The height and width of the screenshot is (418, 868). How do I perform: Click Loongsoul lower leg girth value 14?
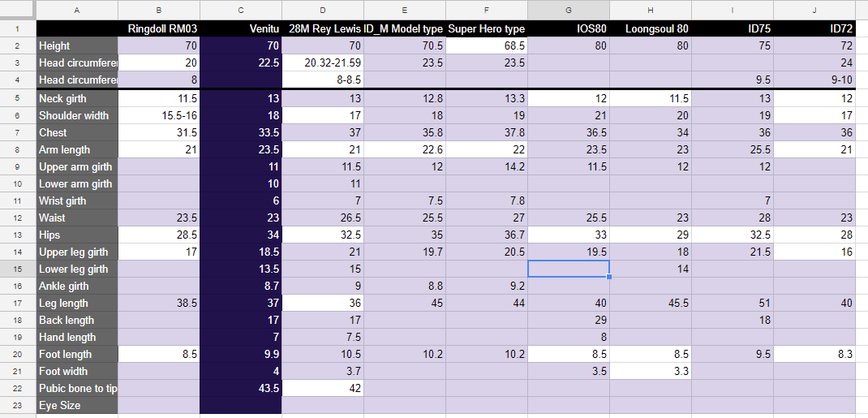click(651, 269)
